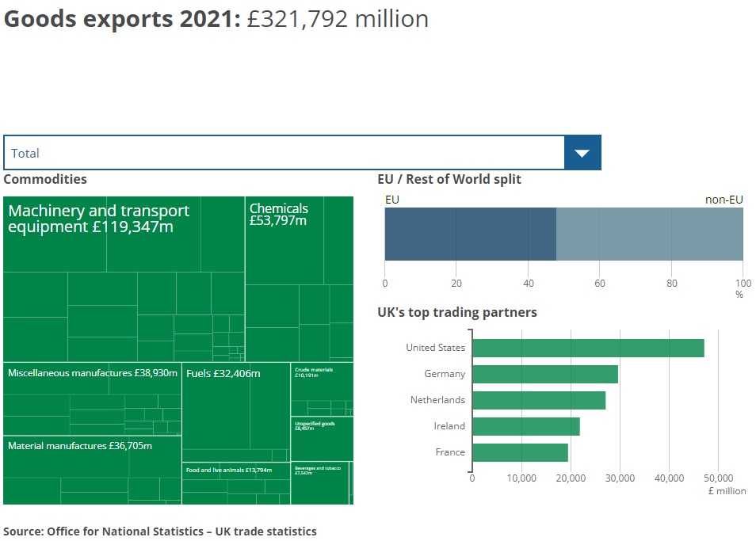The image size is (756, 541).
Task: Select the United States export bar
Action: point(588,348)
